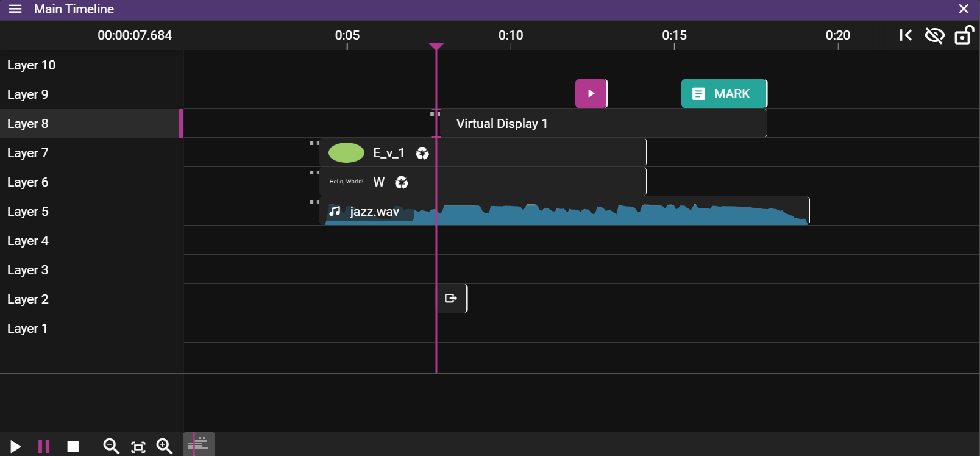Viewport: 980px width, 456px height.
Task: Click the green ellipse thumbnail of E_v_1
Action: click(x=346, y=153)
